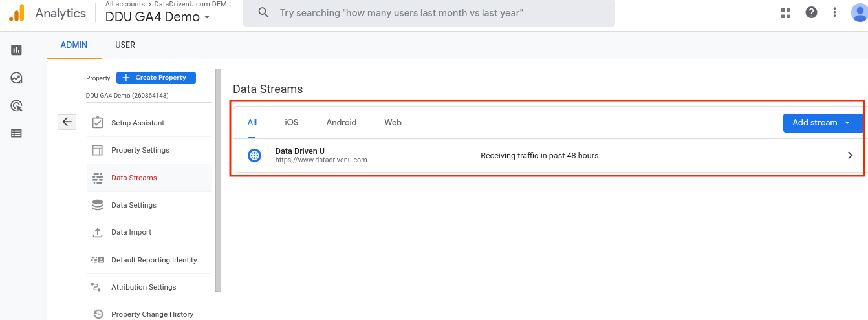Select the Android streams tab
Viewport: 868px width, 320px height.
point(342,122)
